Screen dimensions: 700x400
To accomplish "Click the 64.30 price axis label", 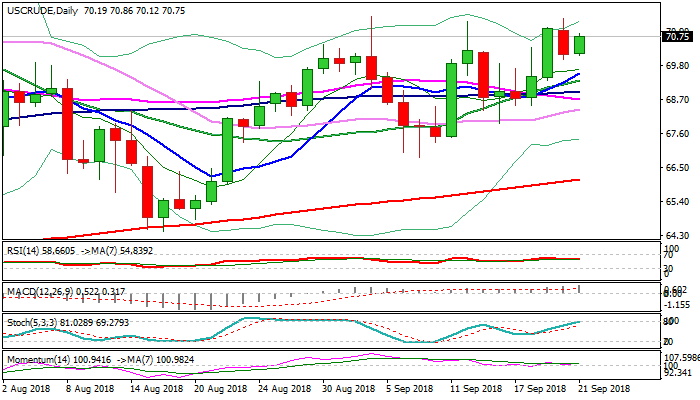I will pyautogui.click(x=675, y=236).
